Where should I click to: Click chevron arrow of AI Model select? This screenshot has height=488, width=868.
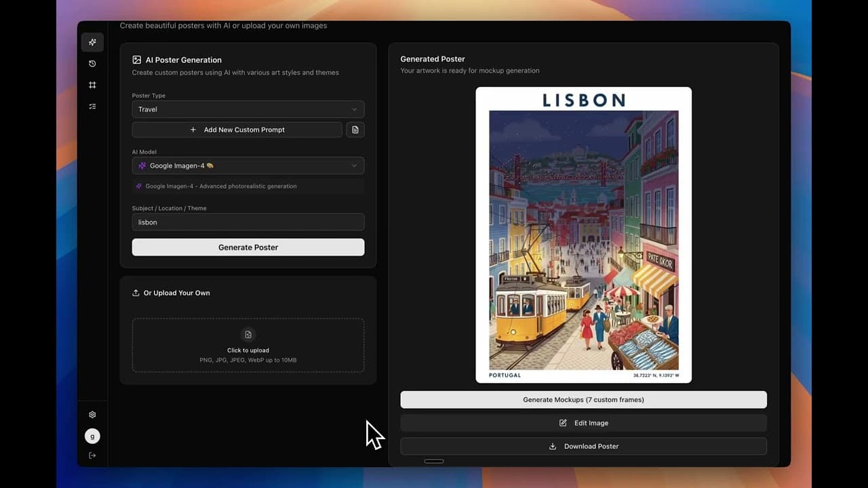point(354,165)
